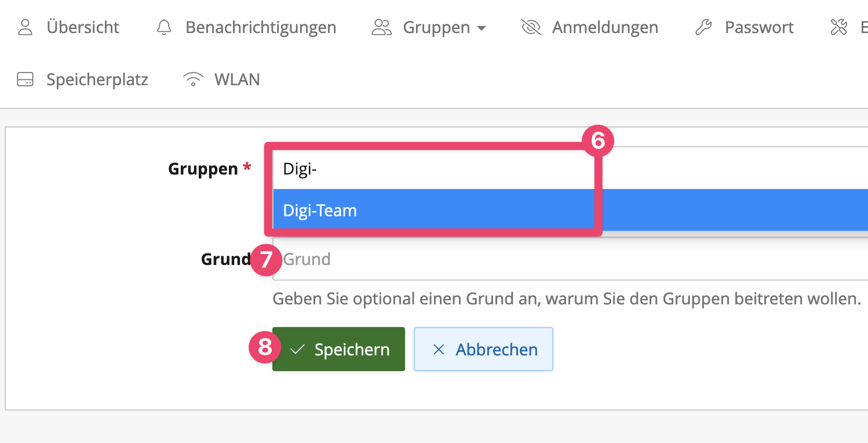Click the storage card icon for Speicherplatz
This screenshot has height=443, width=868.
(x=25, y=79)
